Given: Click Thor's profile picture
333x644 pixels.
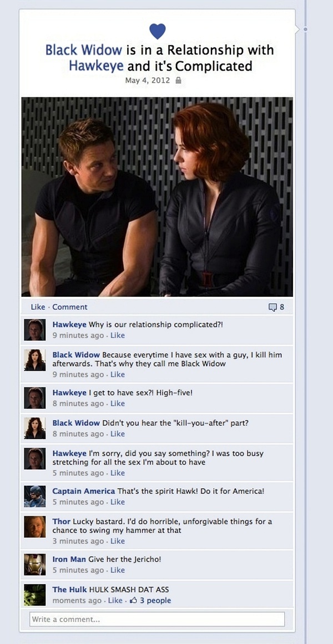Looking at the screenshot, I should tap(35, 527).
